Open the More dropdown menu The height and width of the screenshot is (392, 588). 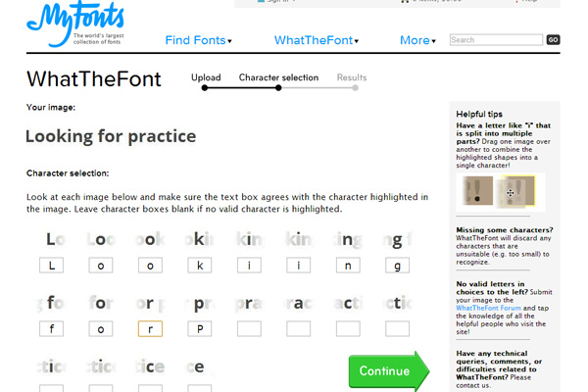(417, 40)
